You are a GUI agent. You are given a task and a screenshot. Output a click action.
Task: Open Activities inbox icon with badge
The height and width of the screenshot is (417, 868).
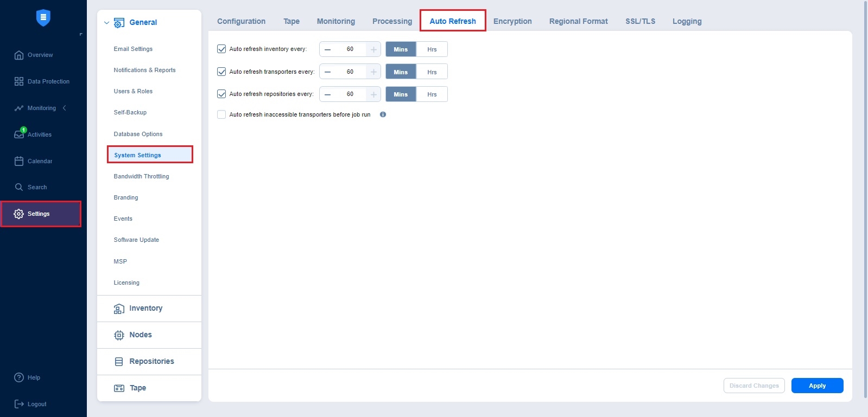click(19, 134)
